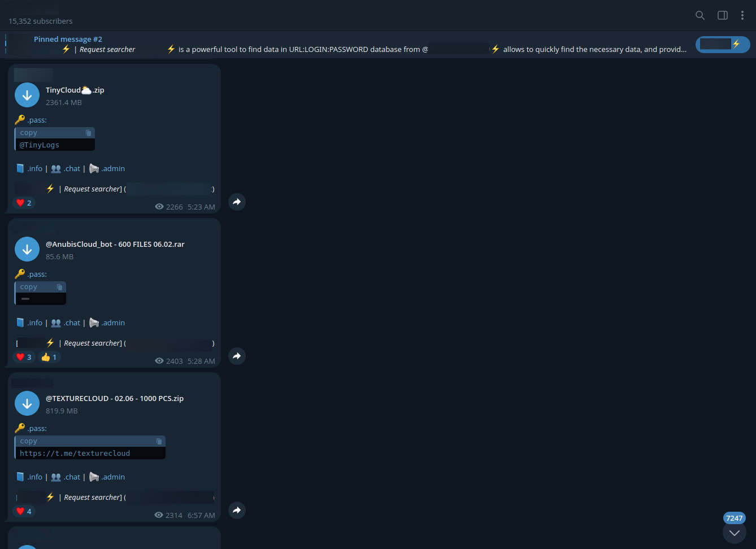
Task: Open search in the channel header
Action: tap(699, 15)
